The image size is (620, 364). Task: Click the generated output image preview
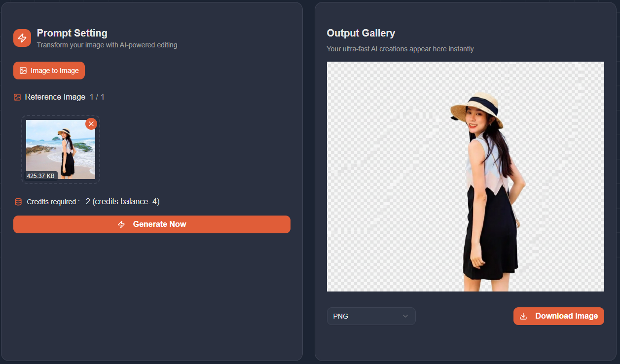click(465, 176)
